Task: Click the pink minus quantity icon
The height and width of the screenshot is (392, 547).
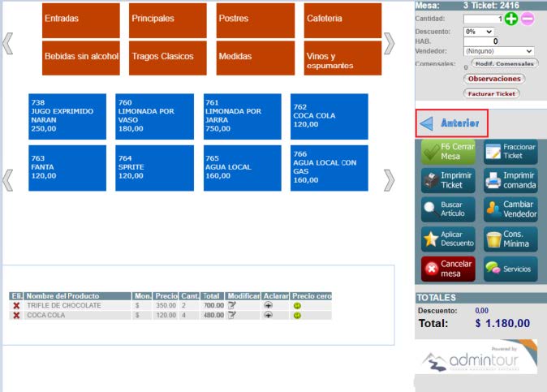Action: tap(528, 19)
